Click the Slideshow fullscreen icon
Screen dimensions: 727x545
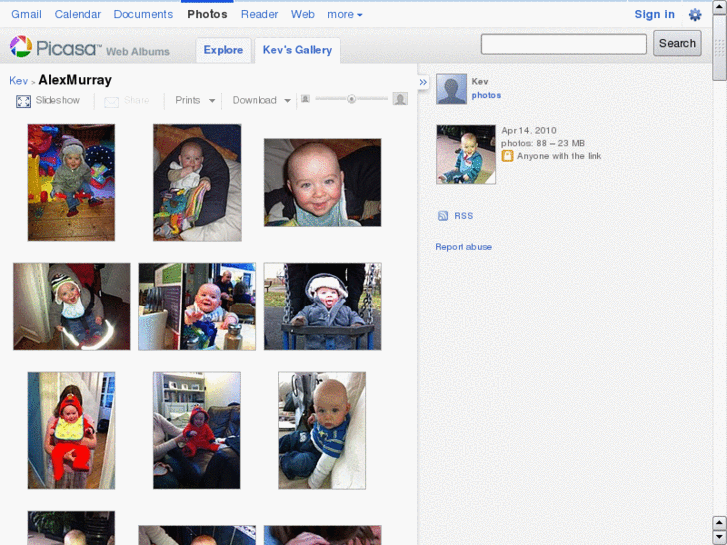(x=23, y=101)
